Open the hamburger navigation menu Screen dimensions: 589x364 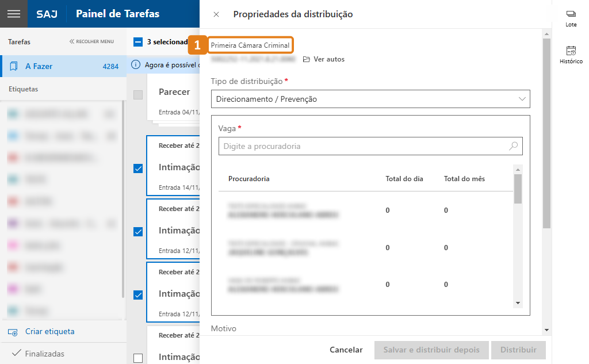tap(14, 13)
